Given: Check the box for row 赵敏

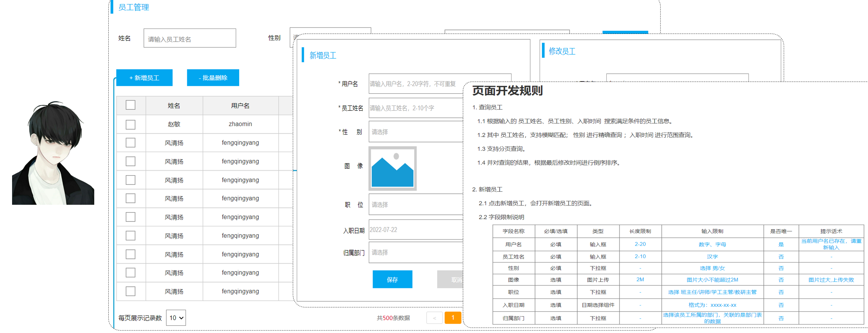Looking at the screenshot, I should click(x=130, y=125).
